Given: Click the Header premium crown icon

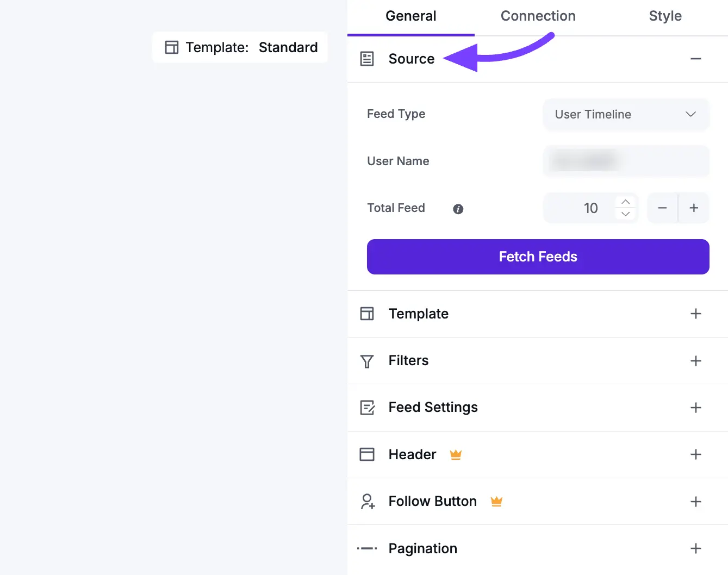Looking at the screenshot, I should [x=456, y=454].
